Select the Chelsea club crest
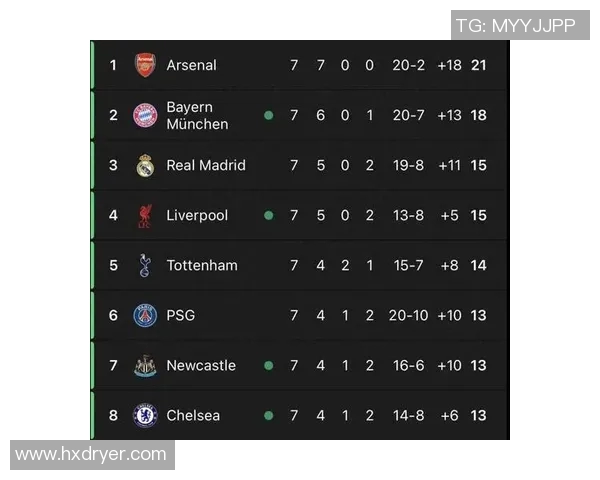This screenshot has height=480, width=600. click(x=145, y=415)
